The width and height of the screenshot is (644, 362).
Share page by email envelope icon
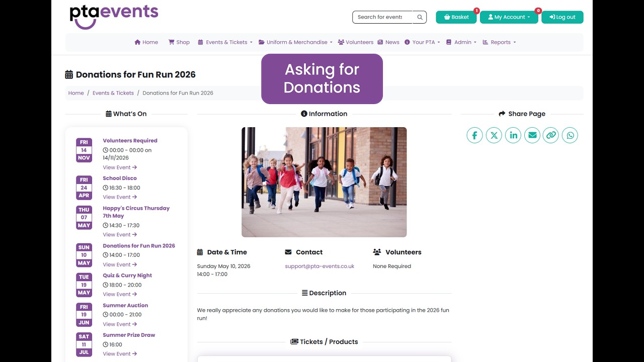[532, 135]
